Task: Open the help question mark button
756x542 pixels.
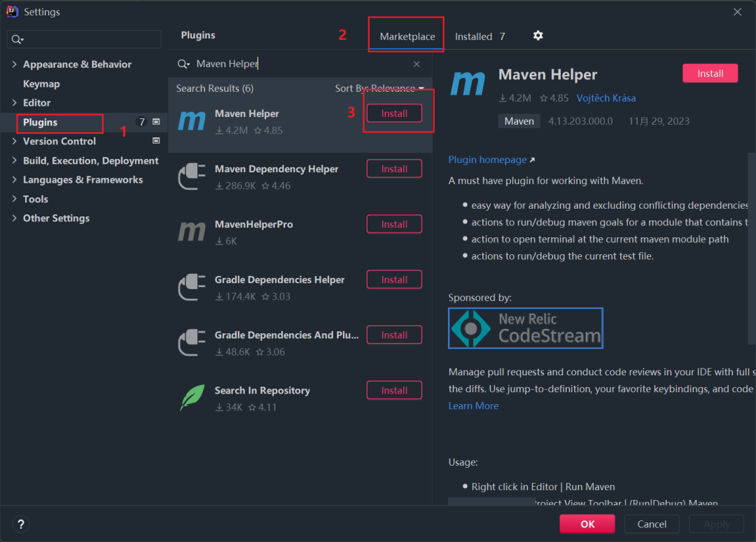Action: pos(21,524)
